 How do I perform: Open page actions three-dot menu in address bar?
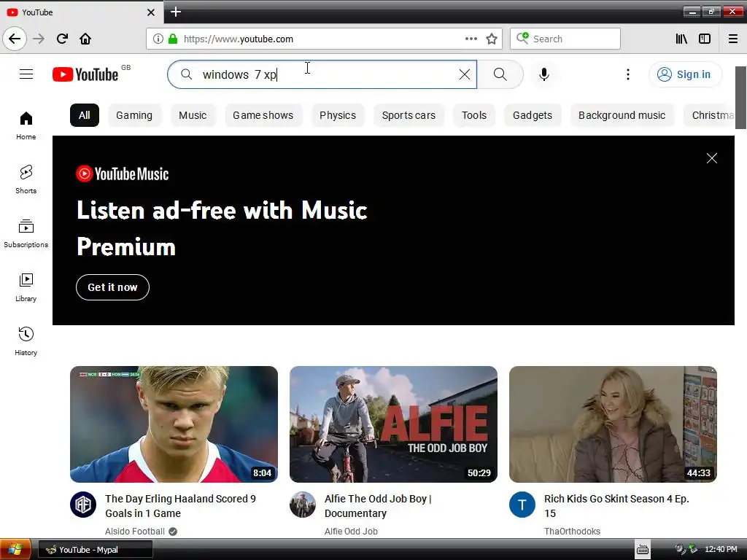point(471,39)
